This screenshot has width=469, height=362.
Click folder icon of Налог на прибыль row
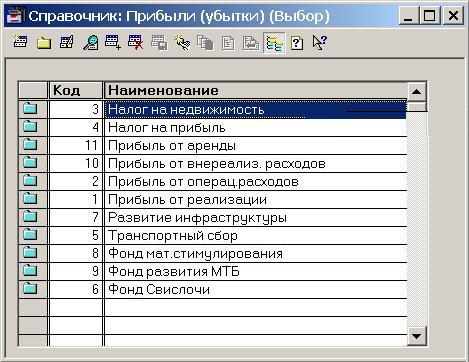[30, 127]
